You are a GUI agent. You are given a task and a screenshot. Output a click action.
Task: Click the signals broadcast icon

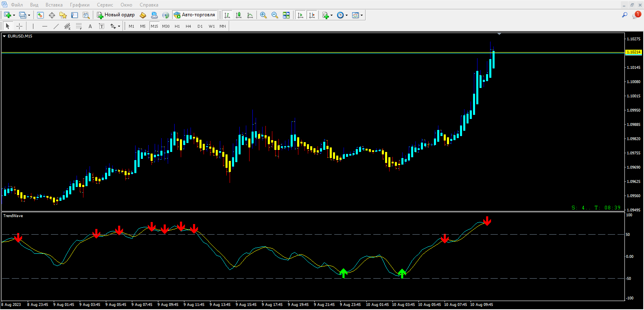click(x=165, y=15)
